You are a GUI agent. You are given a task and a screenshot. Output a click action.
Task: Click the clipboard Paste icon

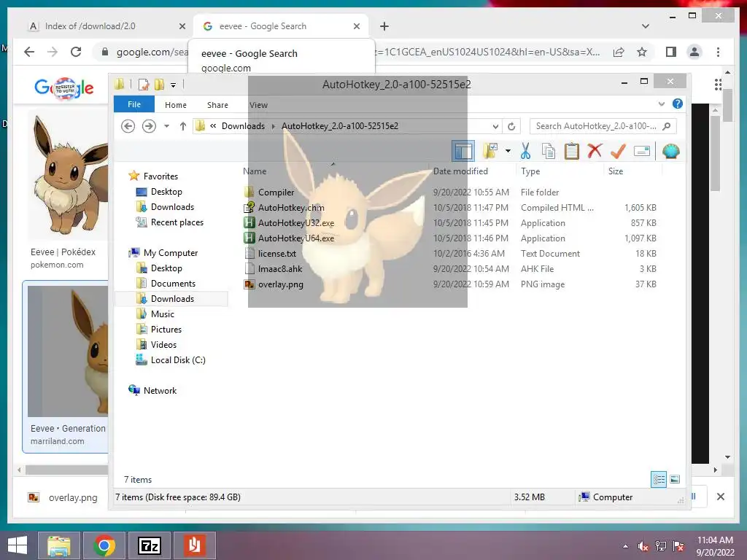click(571, 152)
